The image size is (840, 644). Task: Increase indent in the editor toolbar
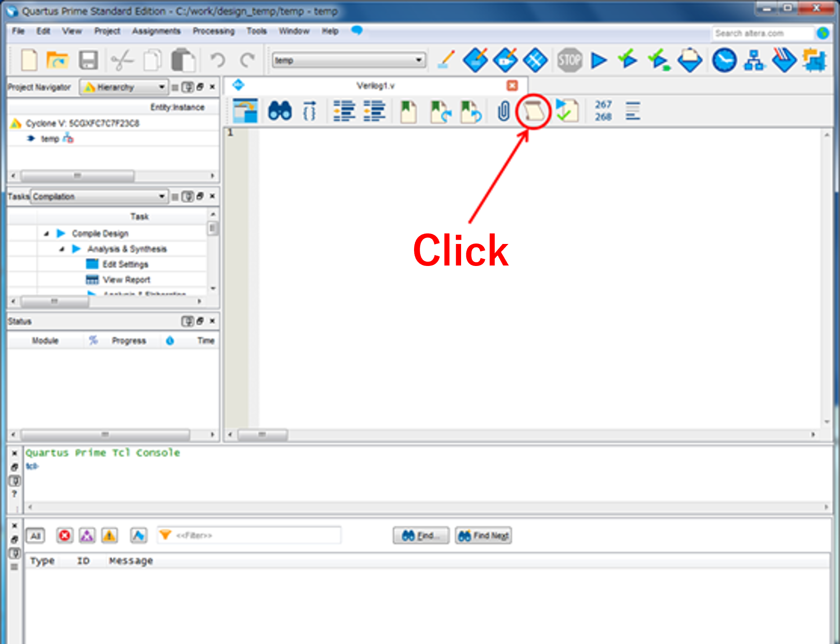click(344, 111)
